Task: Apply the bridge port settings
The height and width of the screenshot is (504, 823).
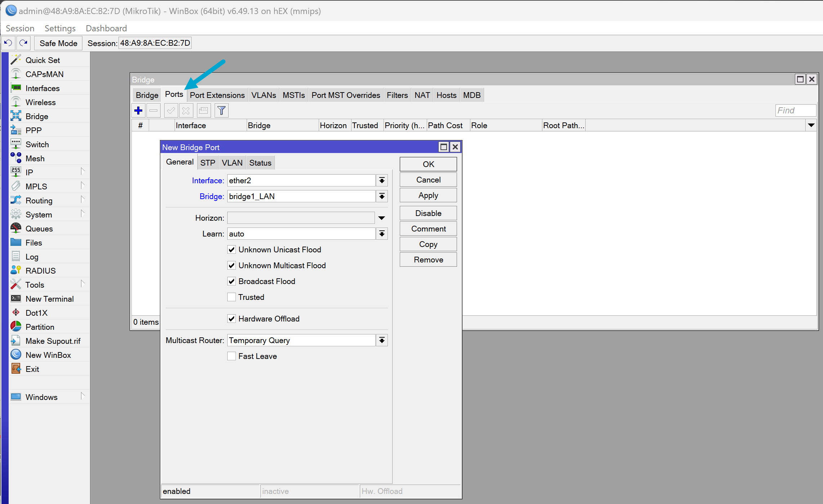Action: tap(428, 195)
